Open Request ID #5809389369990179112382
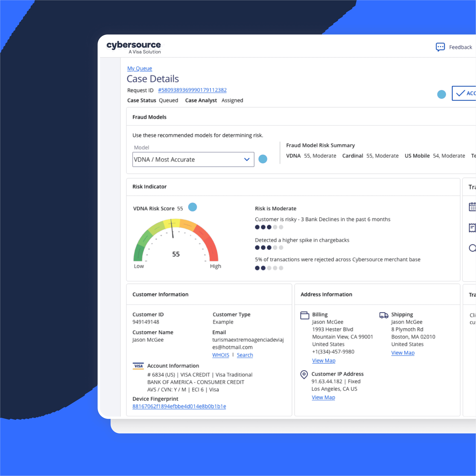Image resolution: width=476 pixels, height=476 pixels. click(192, 90)
